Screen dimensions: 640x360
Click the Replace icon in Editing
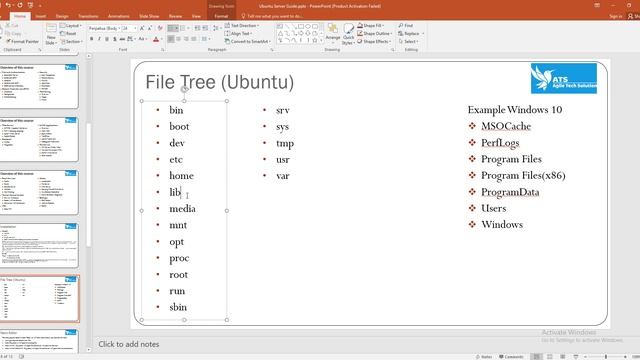pyautogui.click(x=401, y=33)
